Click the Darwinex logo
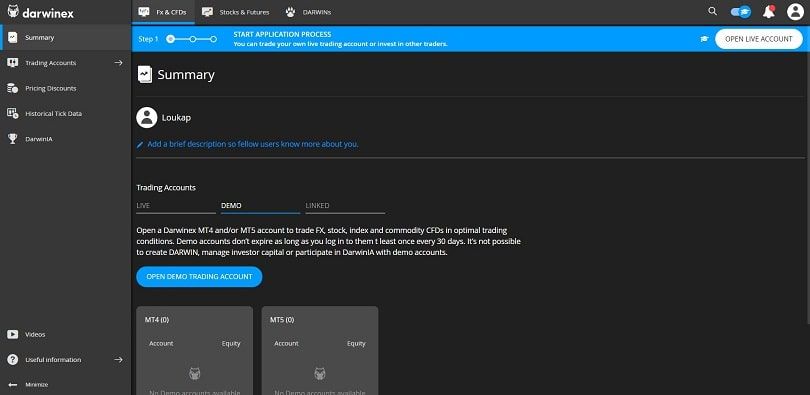The height and width of the screenshot is (395, 810). click(41, 12)
